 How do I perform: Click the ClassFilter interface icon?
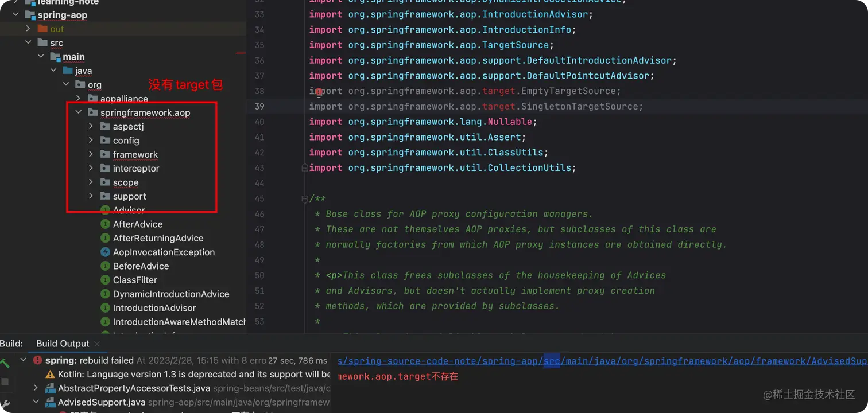105,280
